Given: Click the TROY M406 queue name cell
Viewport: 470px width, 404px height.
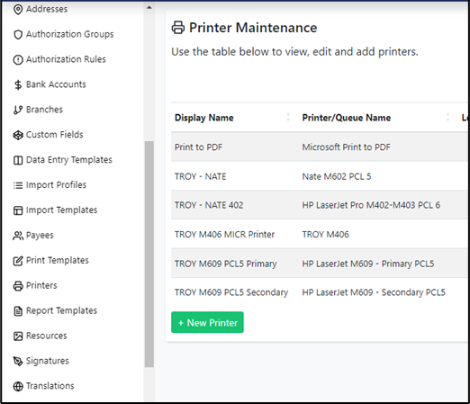Looking at the screenshot, I should coord(325,234).
